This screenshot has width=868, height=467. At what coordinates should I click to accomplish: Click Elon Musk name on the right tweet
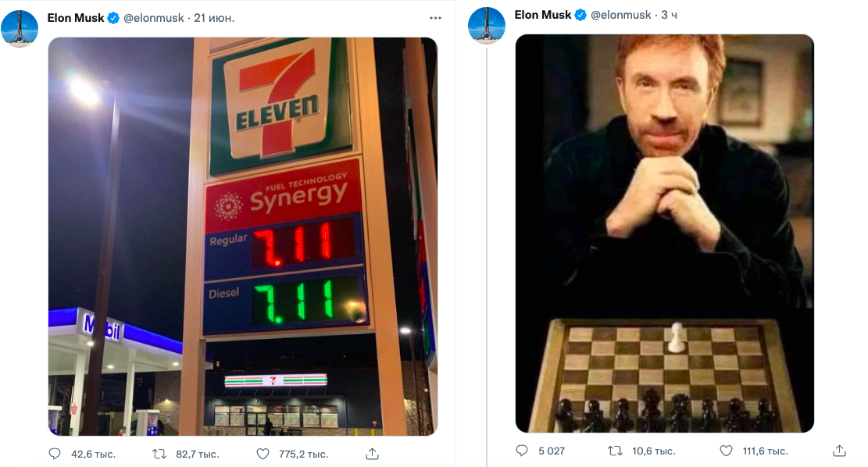point(543,15)
